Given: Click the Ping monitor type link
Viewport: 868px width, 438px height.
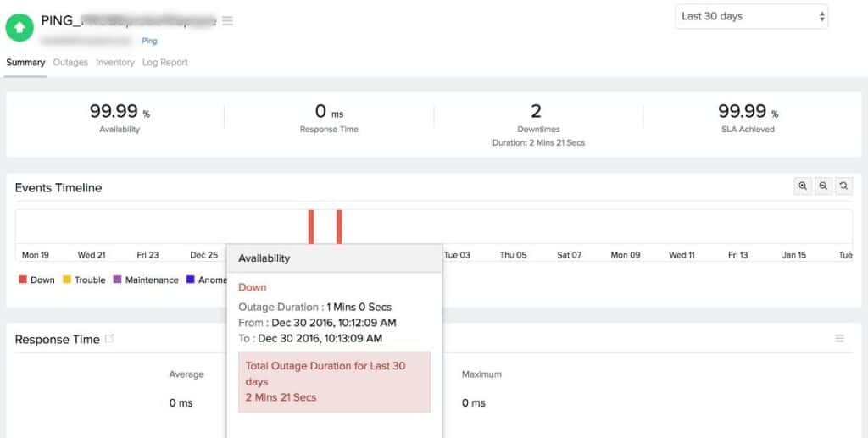Looking at the screenshot, I should (x=149, y=41).
